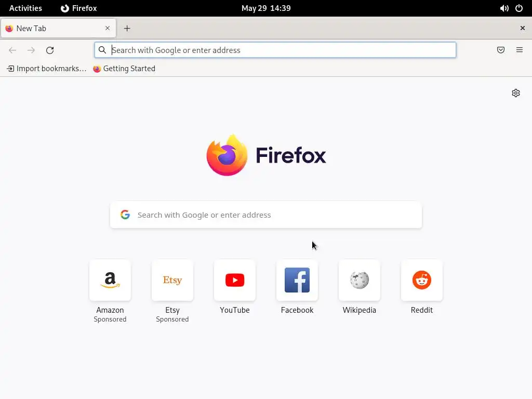Open the Firefox application menu (hamburger)
532x399 pixels.
point(520,50)
